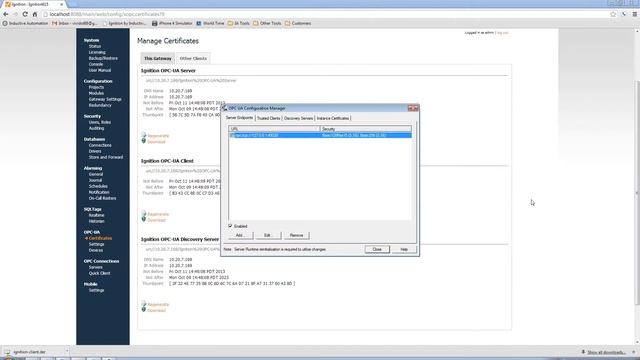Image resolution: width=640 pixels, height=360 pixels.
Task: Click the ignition-client.der download file icon
Action: [7, 352]
